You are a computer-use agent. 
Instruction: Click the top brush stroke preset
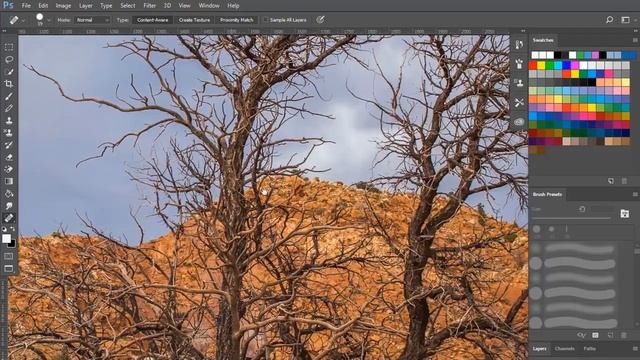580,249
